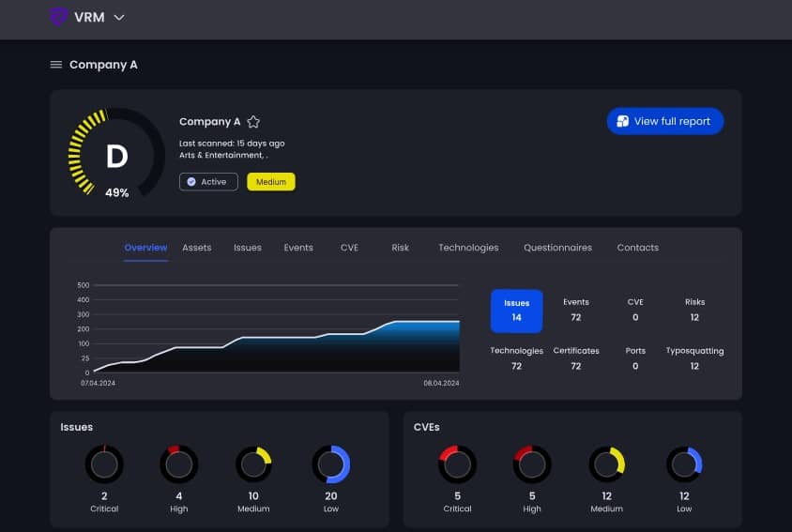The image size is (792, 532).
Task: Open the hamburger menu beside Company A
Action: click(56, 65)
